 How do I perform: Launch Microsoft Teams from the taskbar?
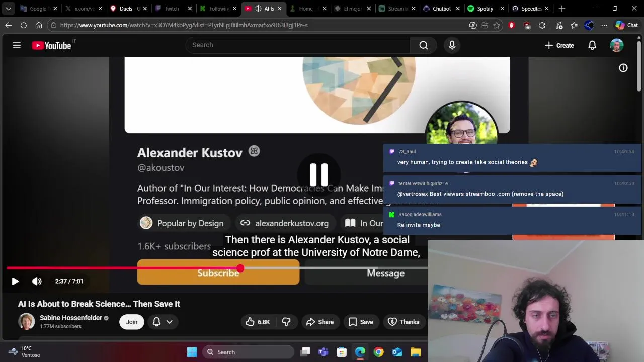click(x=323, y=352)
